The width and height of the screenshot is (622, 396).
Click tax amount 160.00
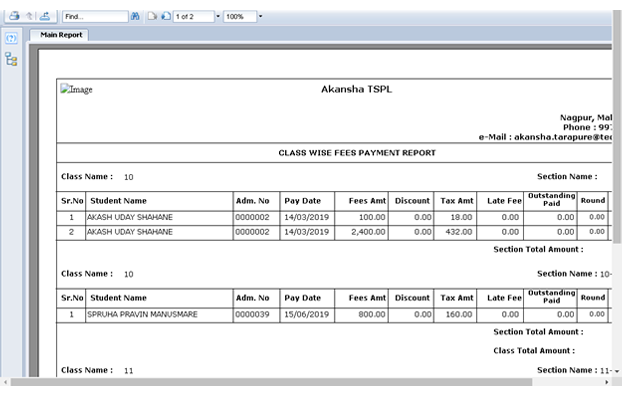(x=459, y=314)
